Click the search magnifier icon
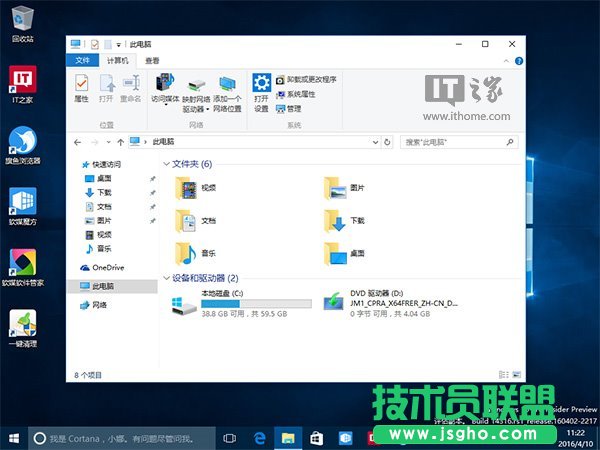Image resolution: width=600 pixels, height=450 pixels. click(x=510, y=142)
